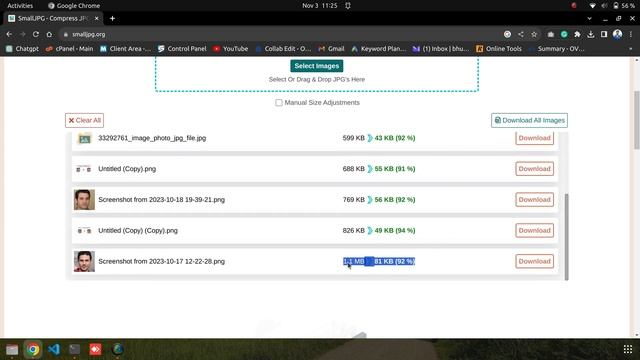This screenshot has width=640, height=360.
Task: Open the red app icon in dock
Action: [96, 349]
